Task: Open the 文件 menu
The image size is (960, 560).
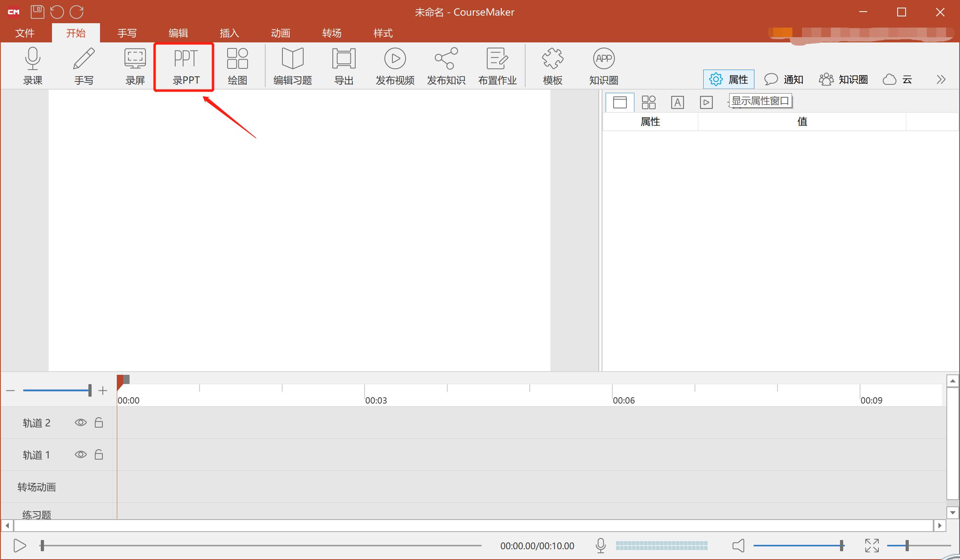Action: tap(25, 33)
